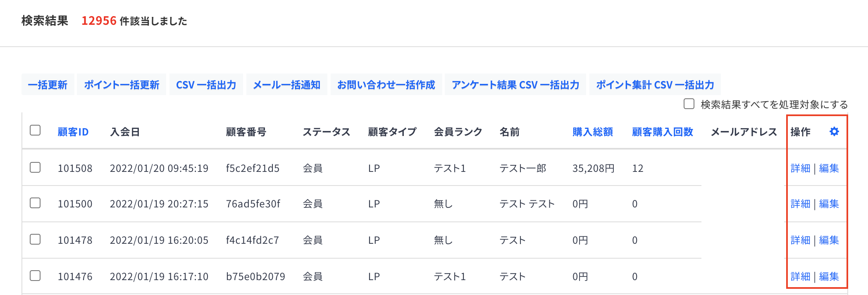Run CSV一括出力 export
Screen dimensions: 868x295
point(206,85)
